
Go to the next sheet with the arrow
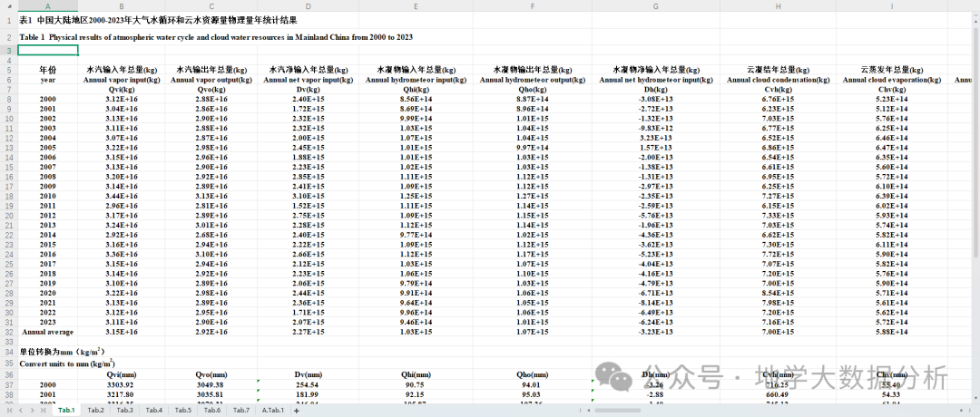tap(33, 410)
